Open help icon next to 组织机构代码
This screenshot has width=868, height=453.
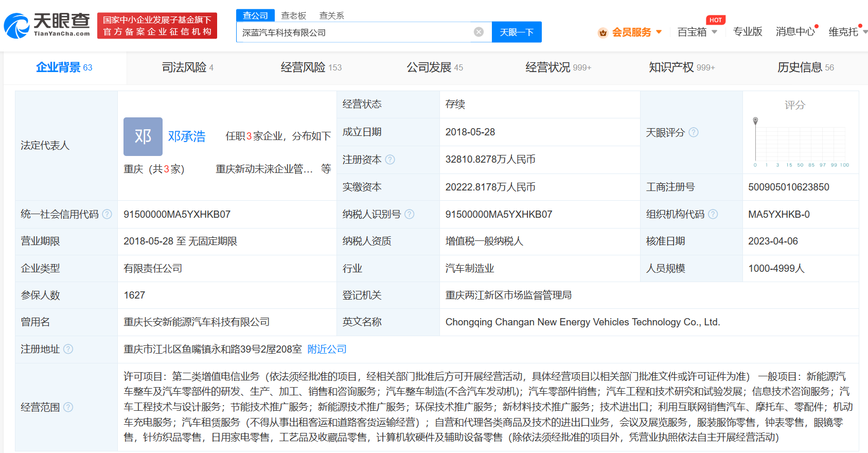click(x=713, y=214)
